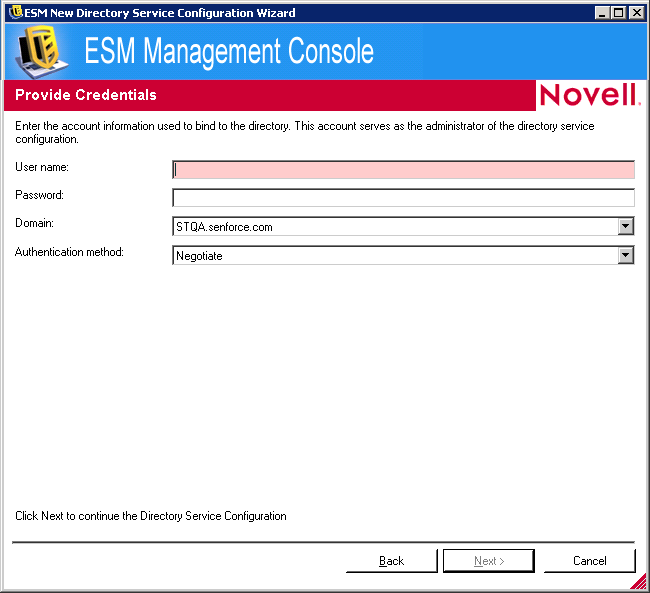Viewport: 650px width, 593px height.
Task: Click the User name input field
Action: pos(403,170)
